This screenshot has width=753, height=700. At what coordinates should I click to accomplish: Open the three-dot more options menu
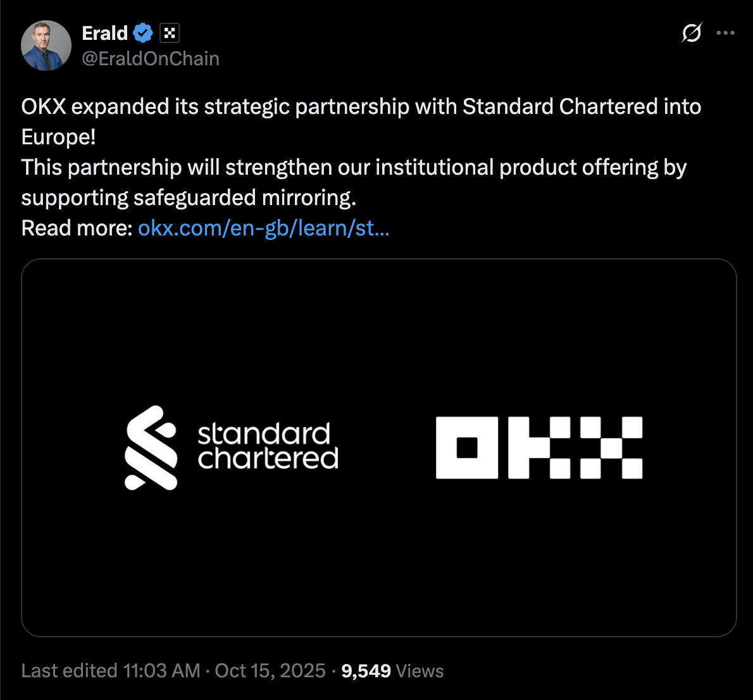[725, 33]
